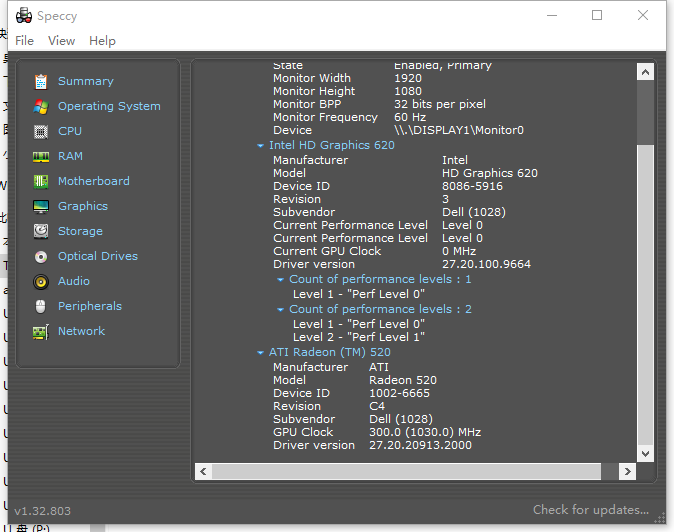674x532 pixels.
Task: Click the '32 bits per pixel' value
Action: pos(440,104)
